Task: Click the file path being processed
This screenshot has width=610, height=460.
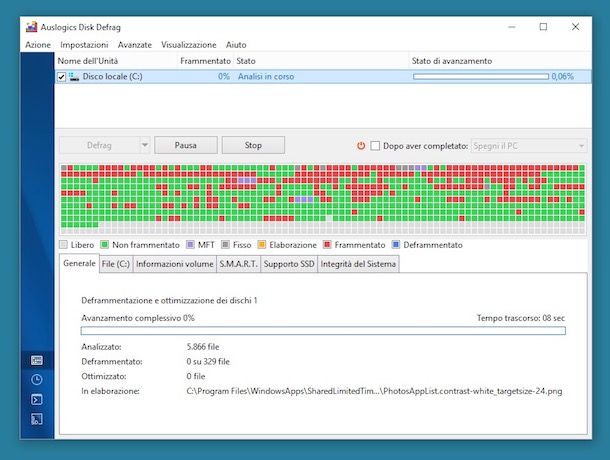Action: pos(374,391)
